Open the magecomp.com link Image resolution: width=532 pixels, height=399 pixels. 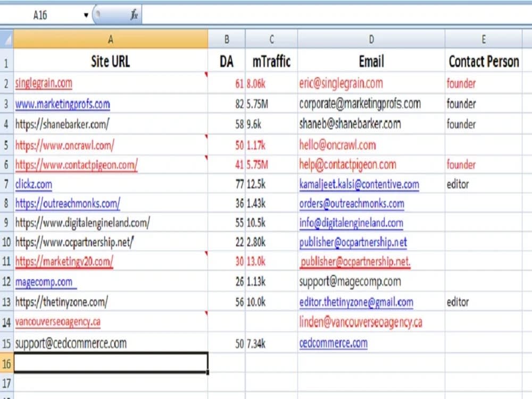pyautogui.click(x=46, y=282)
